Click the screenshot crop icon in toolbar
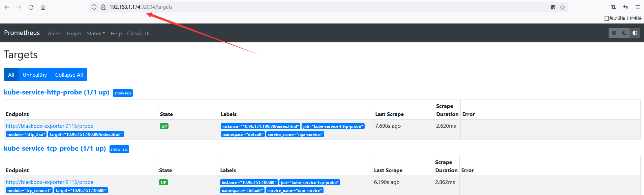The image size is (644, 195). tap(613, 7)
